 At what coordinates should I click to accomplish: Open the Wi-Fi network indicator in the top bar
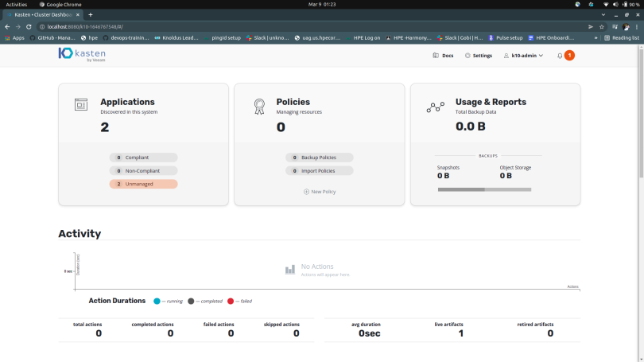(605, 5)
